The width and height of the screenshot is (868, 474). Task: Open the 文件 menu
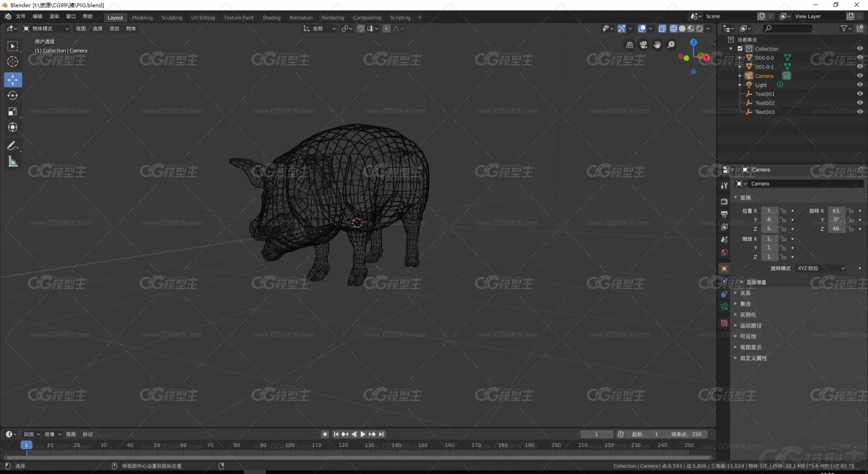pos(21,17)
